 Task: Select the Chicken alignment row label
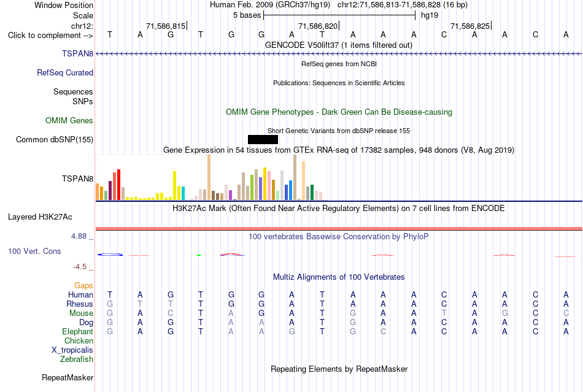click(x=79, y=340)
